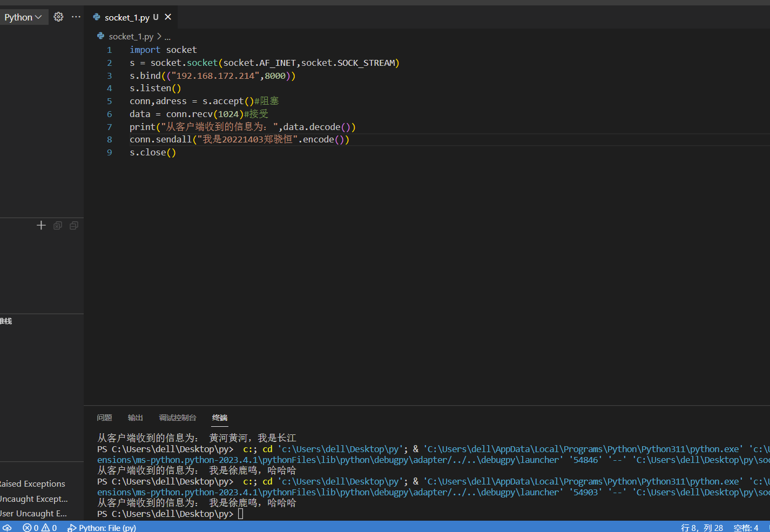Open launch.json via the gear icon

58,17
